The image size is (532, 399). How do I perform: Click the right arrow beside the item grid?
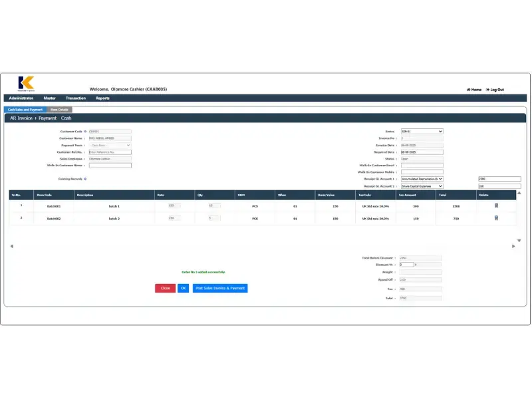(514, 246)
